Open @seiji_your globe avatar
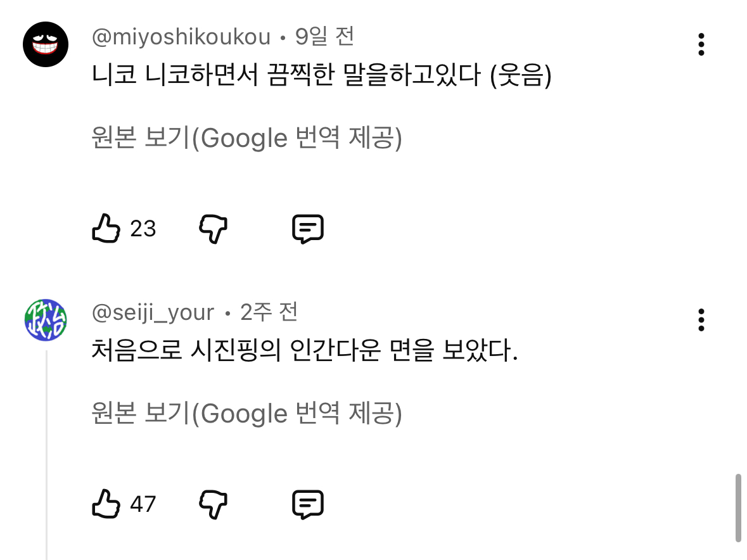The height and width of the screenshot is (560, 747). click(x=46, y=320)
